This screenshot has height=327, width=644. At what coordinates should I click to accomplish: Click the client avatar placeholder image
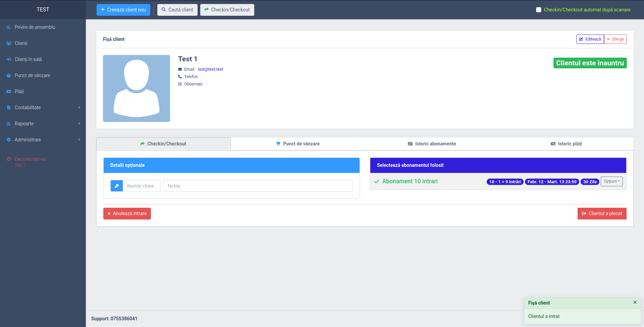click(137, 88)
